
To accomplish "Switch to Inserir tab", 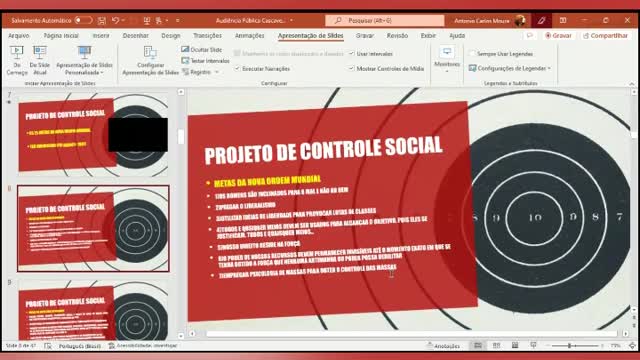I will click(101, 36).
